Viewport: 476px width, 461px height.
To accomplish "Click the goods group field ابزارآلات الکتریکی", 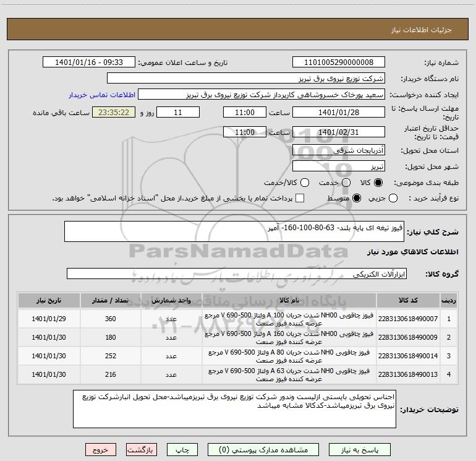I will coord(237,274).
